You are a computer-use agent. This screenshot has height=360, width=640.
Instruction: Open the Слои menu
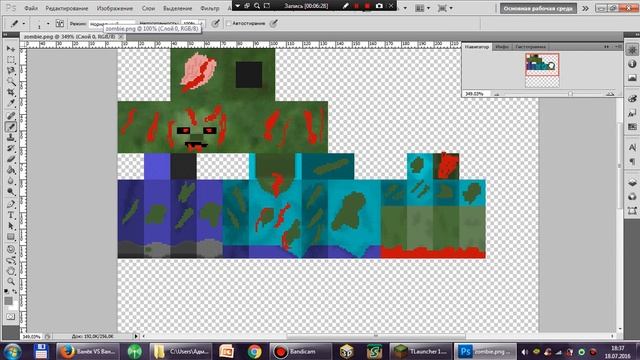coord(148,8)
